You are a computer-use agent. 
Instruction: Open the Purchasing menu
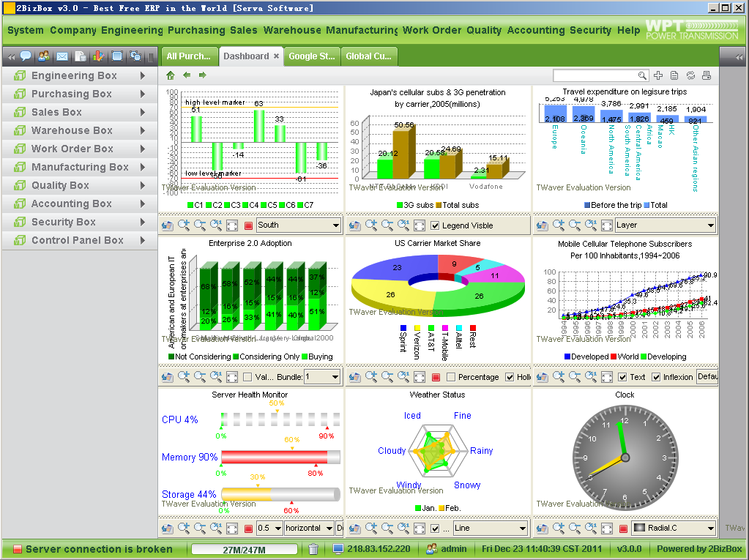pos(196,30)
